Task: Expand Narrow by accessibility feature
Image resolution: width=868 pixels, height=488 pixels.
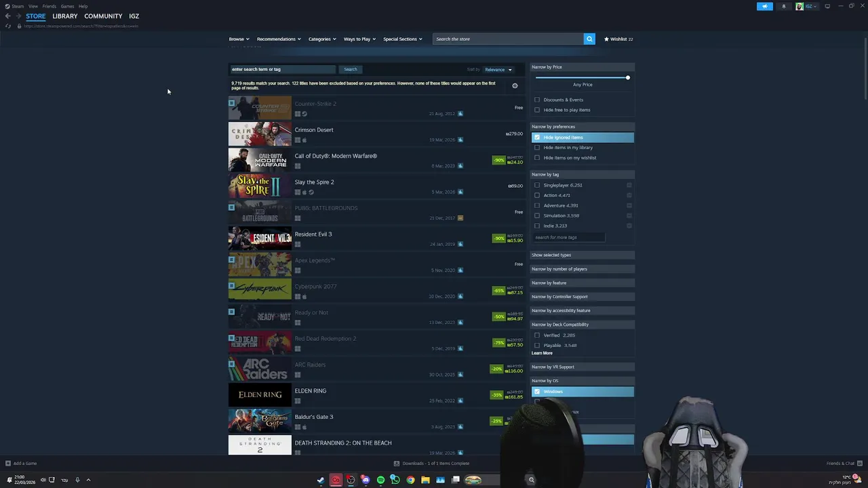Action: click(583, 310)
